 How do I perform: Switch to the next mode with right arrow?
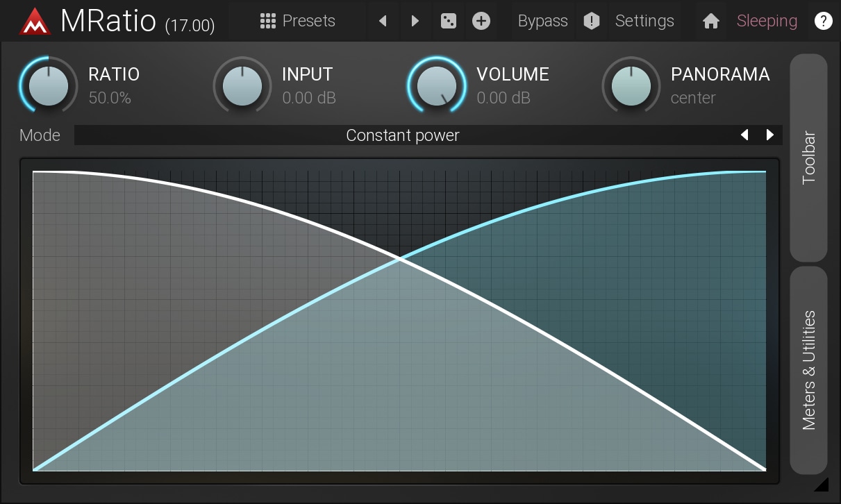click(x=769, y=135)
